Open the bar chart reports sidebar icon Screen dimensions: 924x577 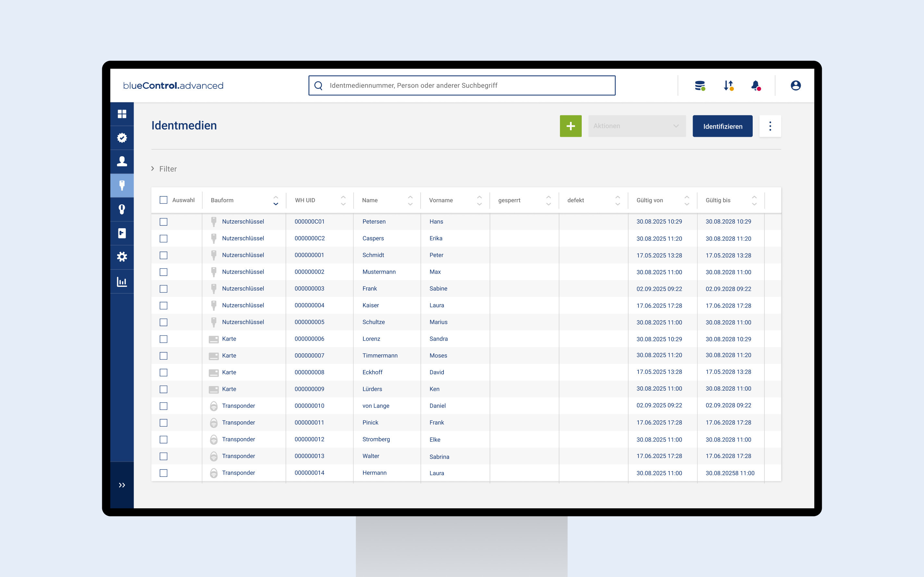coord(122,282)
